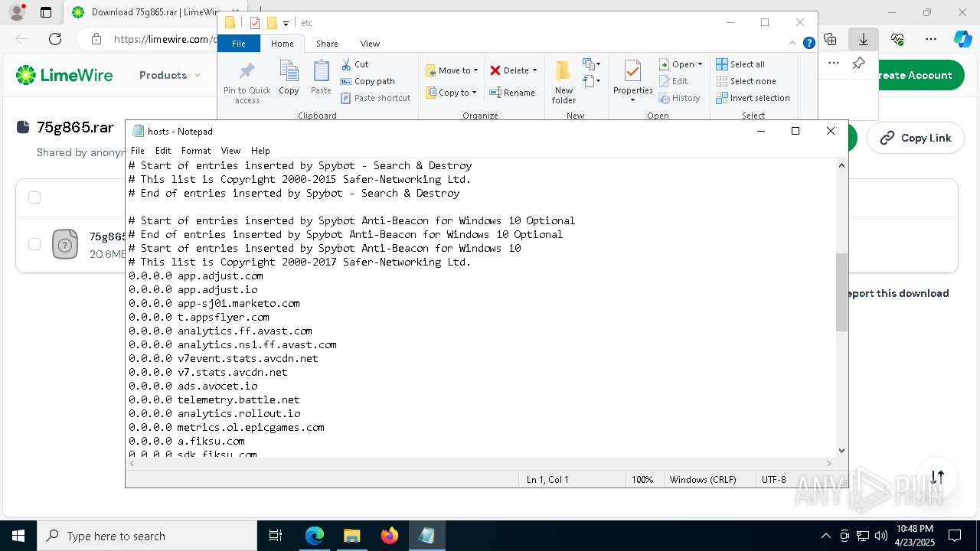Open the Notepad Help menu
This screenshot has height=551, width=980.
(x=260, y=151)
